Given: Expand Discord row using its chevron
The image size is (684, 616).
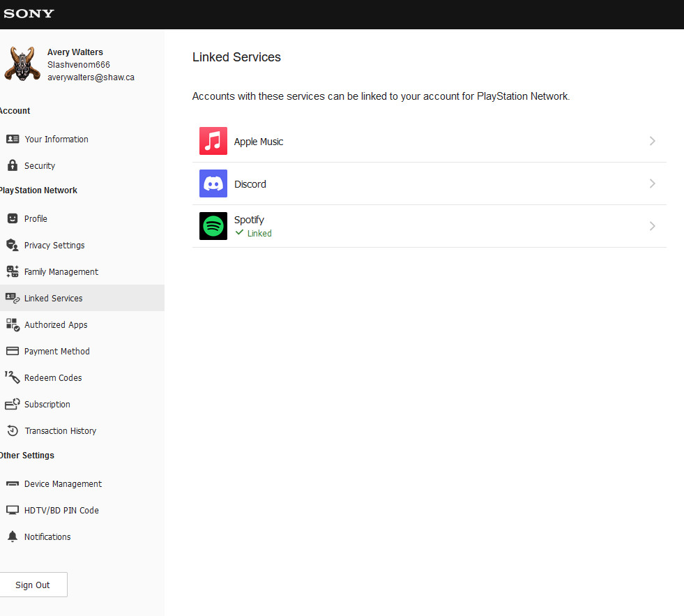Looking at the screenshot, I should pyautogui.click(x=652, y=183).
